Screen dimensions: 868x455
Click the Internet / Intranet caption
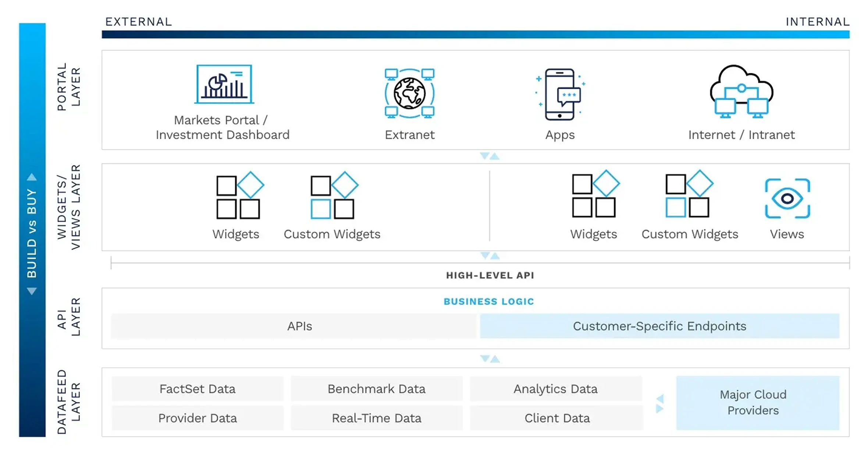pos(741,135)
